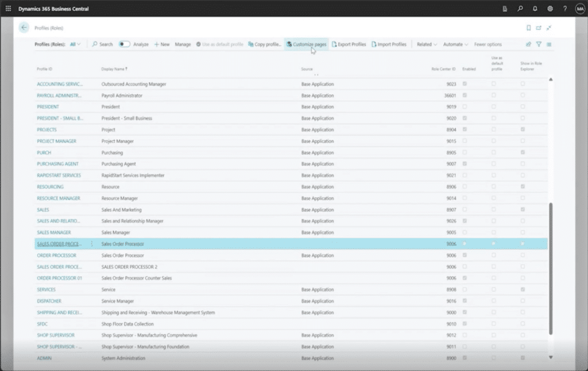The image size is (588, 371).
Task: Click the bookmark icon for this page
Action: [x=528, y=28]
